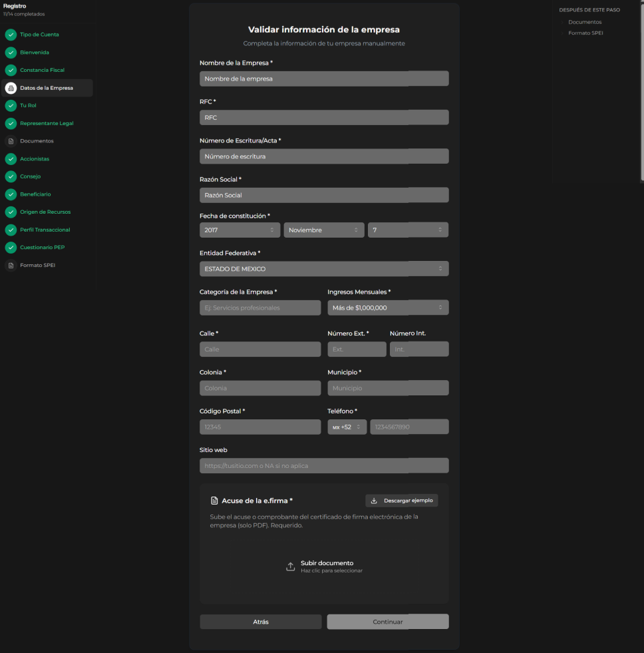The height and width of the screenshot is (653, 644).
Task: Click the Descargar ejemplo button
Action: [x=402, y=501]
